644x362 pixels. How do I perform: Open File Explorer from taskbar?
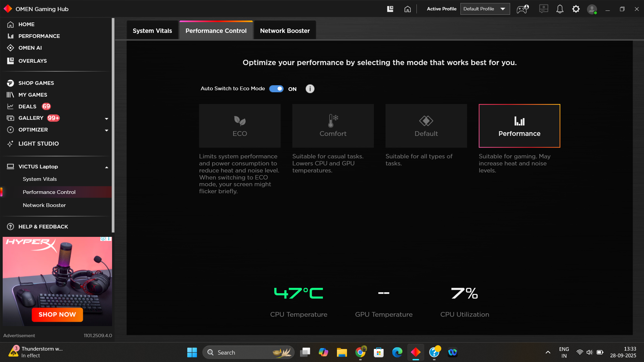(342, 352)
